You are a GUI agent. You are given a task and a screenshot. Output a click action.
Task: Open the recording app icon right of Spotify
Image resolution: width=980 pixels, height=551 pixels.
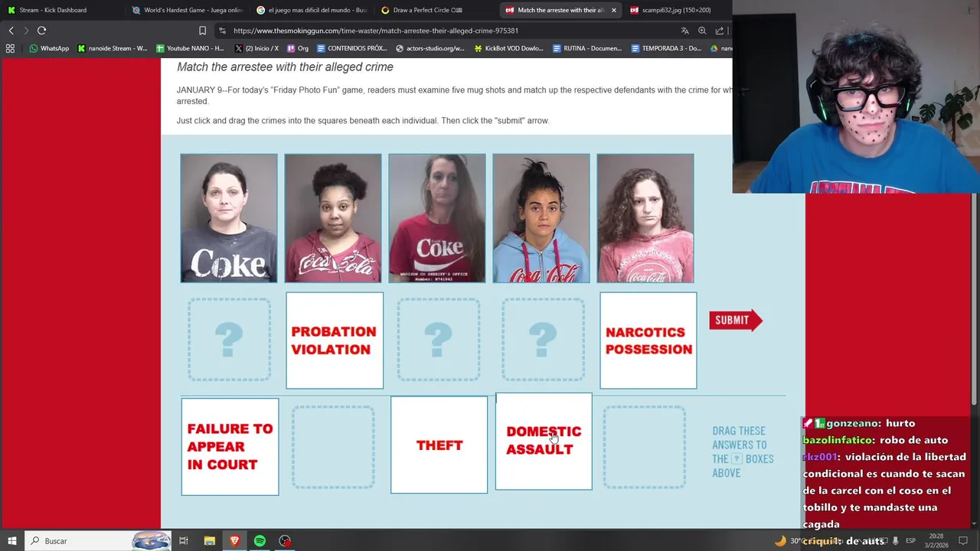[x=285, y=541]
